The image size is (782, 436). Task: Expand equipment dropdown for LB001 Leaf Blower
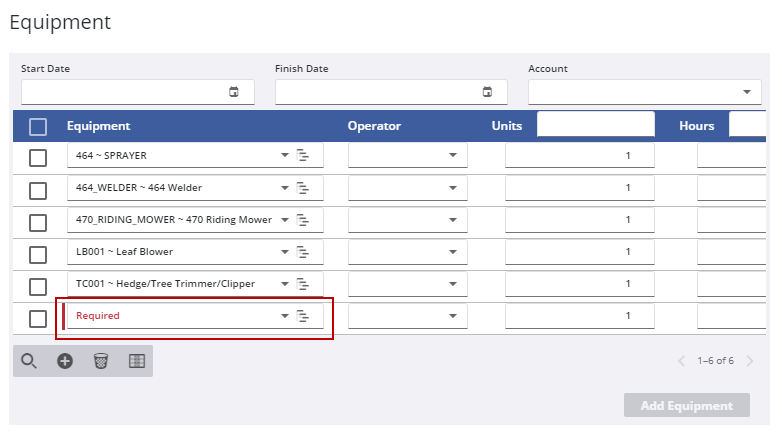click(285, 251)
